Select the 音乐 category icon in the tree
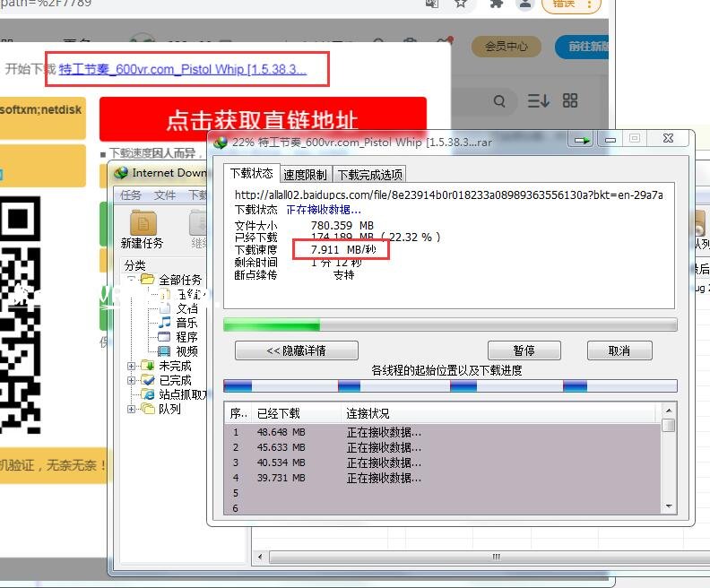The width and height of the screenshot is (710, 588). (164, 323)
